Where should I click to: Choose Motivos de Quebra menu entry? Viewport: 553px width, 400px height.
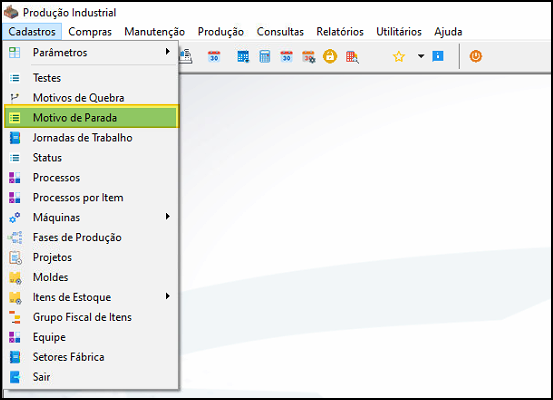91,98
